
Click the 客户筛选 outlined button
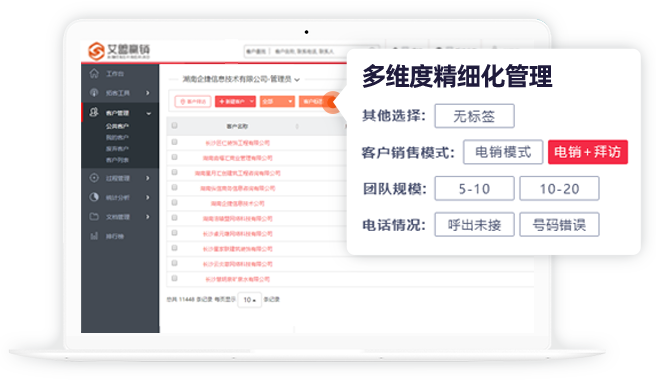pyautogui.click(x=193, y=102)
